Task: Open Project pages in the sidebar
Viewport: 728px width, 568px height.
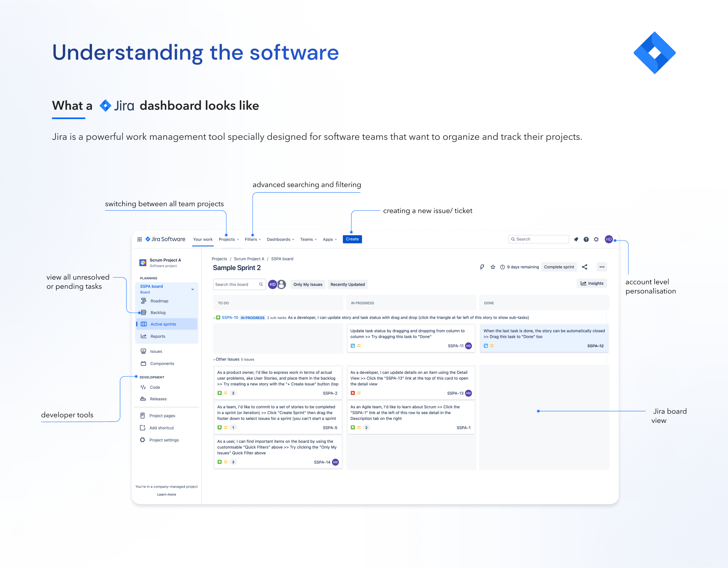Action: (162, 416)
